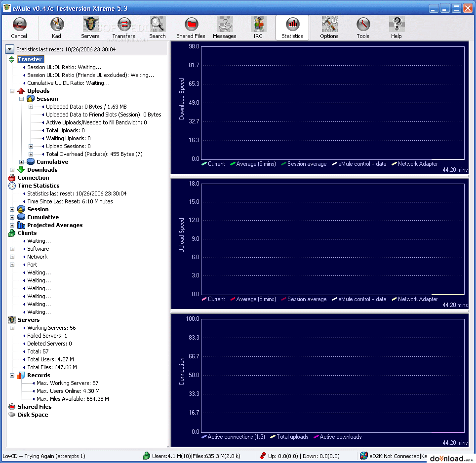Select 'Failed Servers: 1' row
The height and width of the screenshot is (463, 476).
pos(47,336)
